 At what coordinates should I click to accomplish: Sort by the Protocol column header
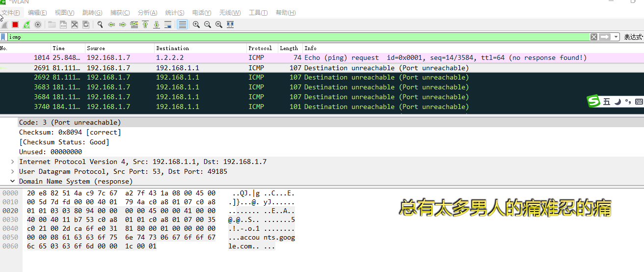pos(263,48)
